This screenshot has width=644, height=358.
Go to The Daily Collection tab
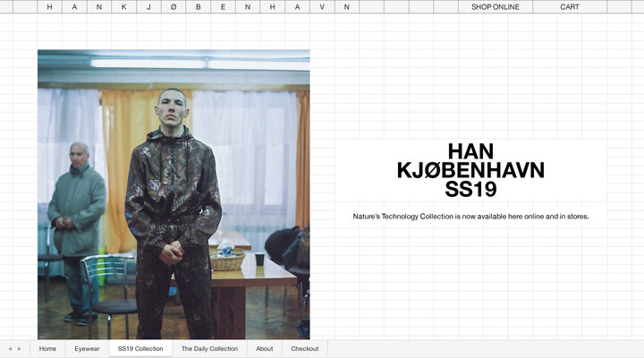209,348
